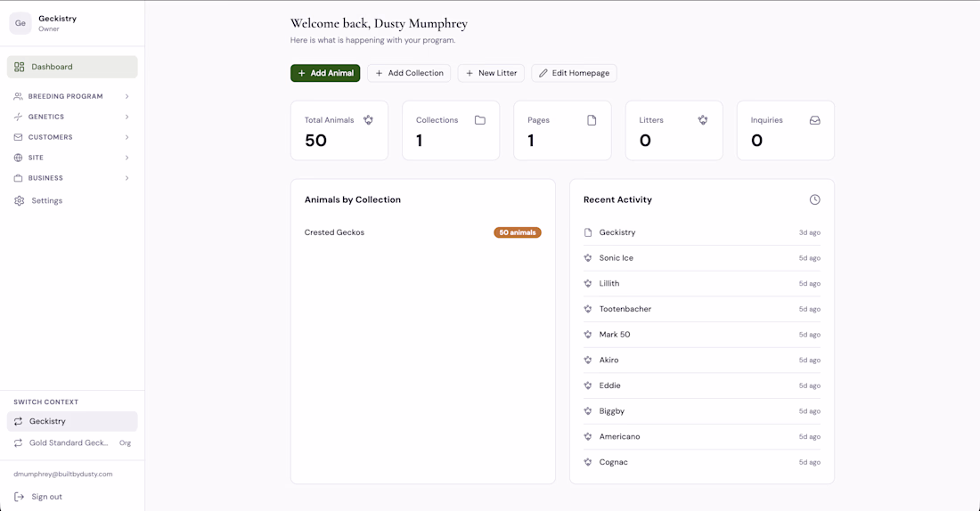Click the Sign out arrow icon
This screenshot has width=980, height=511.
point(20,497)
